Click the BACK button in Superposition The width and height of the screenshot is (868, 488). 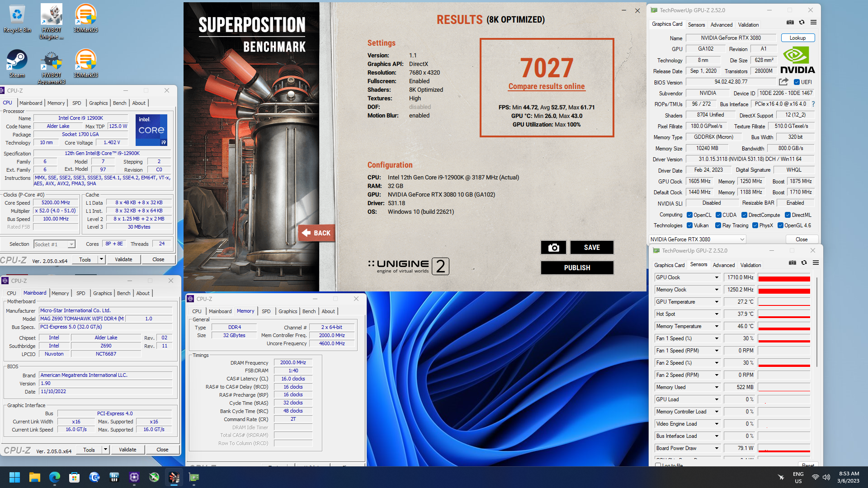point(316,233)
